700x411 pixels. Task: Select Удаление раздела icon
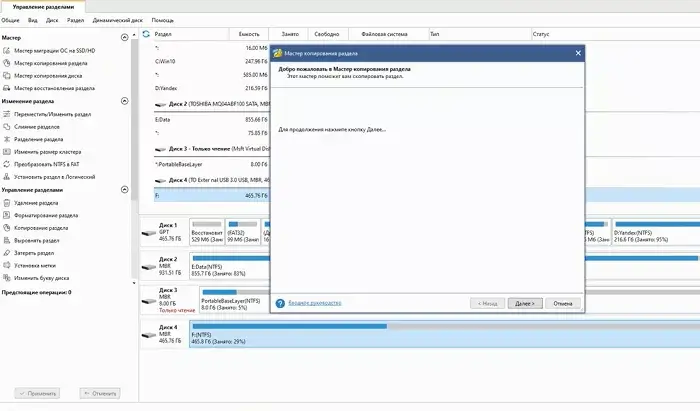tap(7, 203)
